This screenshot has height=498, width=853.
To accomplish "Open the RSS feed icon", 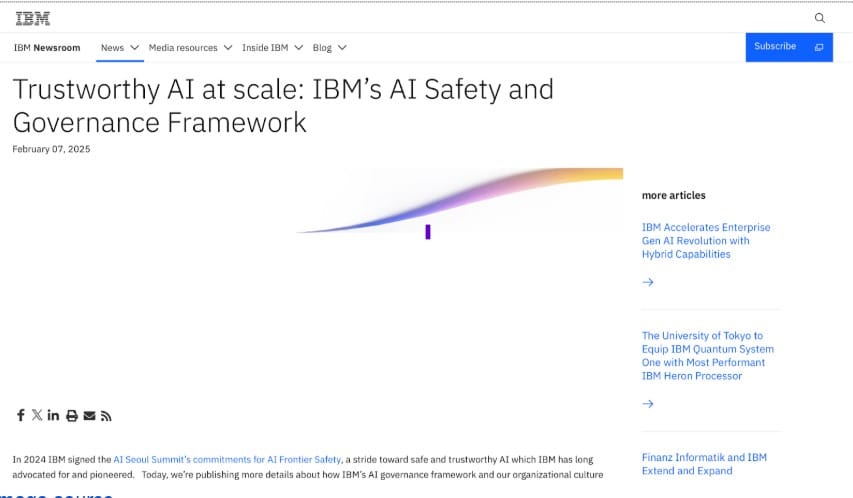I will click(106, 415).
